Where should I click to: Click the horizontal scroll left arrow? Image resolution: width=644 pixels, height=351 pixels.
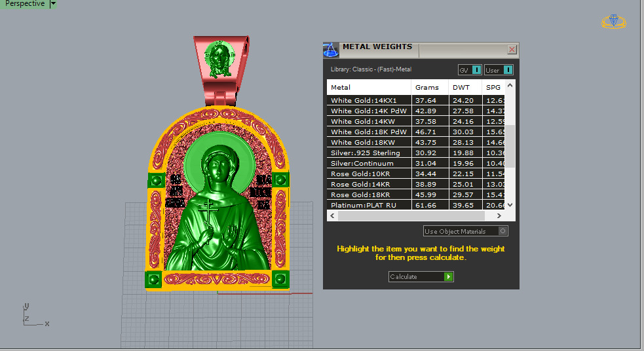pyautogui.click(x=332, y=215)
